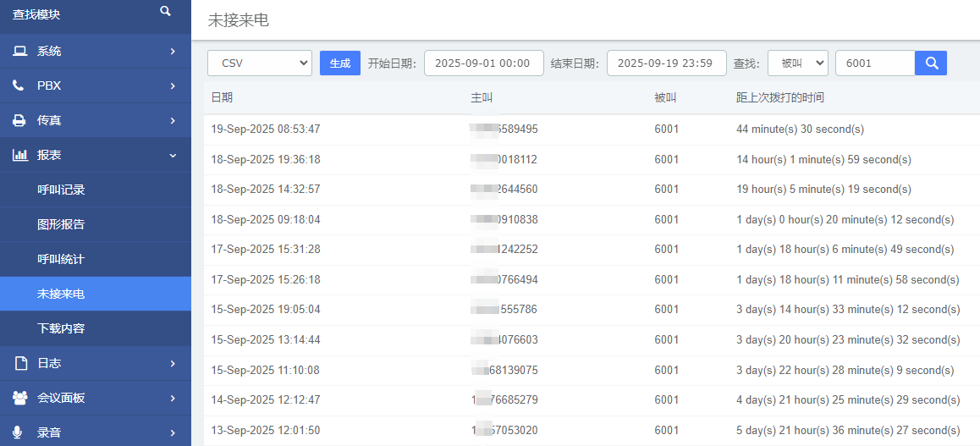The width and height of the screenshot is (980, 446).
Task: Expand the PBX menu chevron
Action: (173, 86)
